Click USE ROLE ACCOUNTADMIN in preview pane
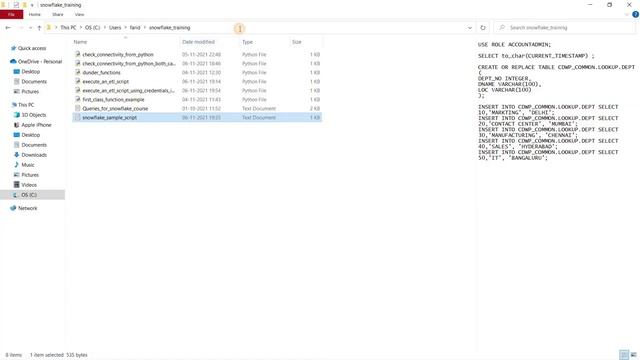640x360 pixels. 514,44
